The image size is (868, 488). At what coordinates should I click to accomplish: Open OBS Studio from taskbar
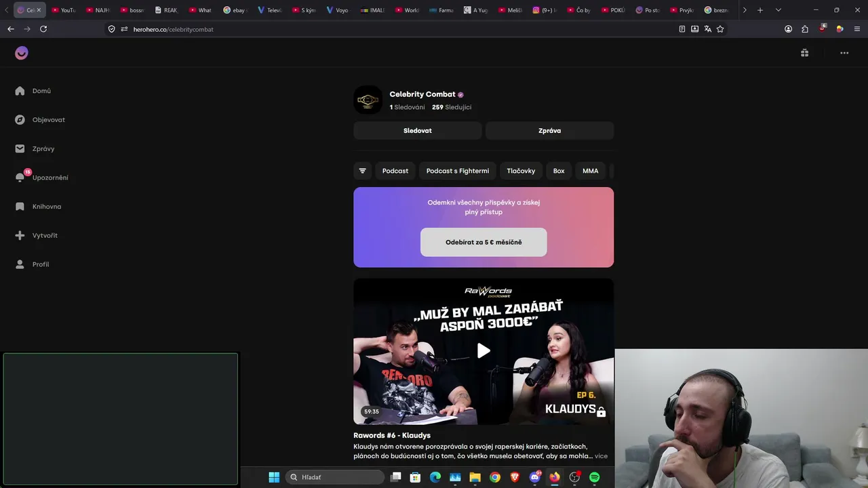click(x=575, y=477)
